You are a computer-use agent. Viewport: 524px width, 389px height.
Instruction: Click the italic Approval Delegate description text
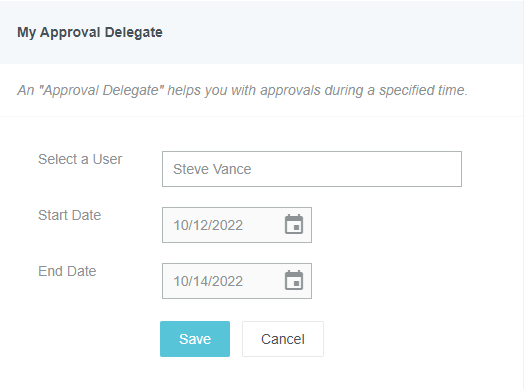(243, 90)
